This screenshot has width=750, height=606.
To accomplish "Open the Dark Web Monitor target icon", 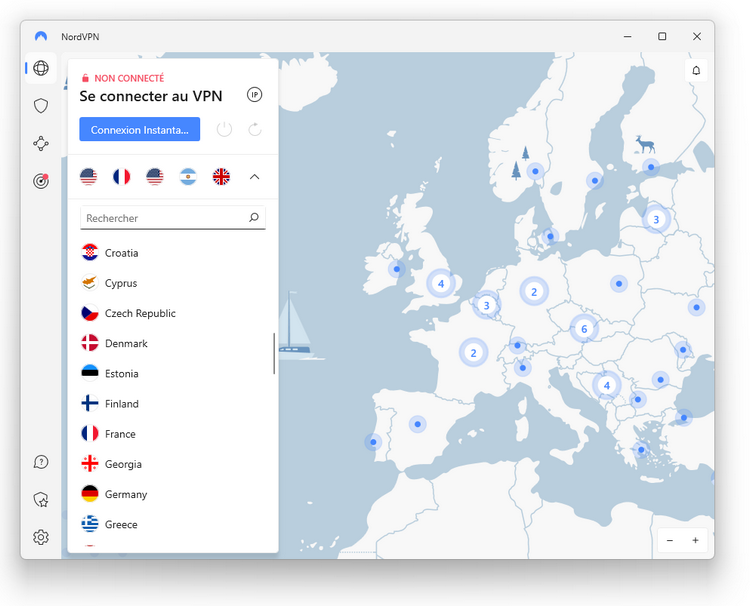I will coord(41,181).
